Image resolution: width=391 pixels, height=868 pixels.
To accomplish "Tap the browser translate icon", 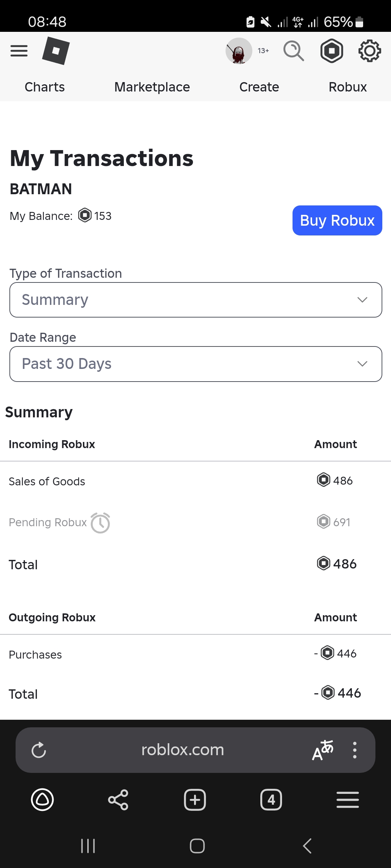I will [x=323, y=750].
